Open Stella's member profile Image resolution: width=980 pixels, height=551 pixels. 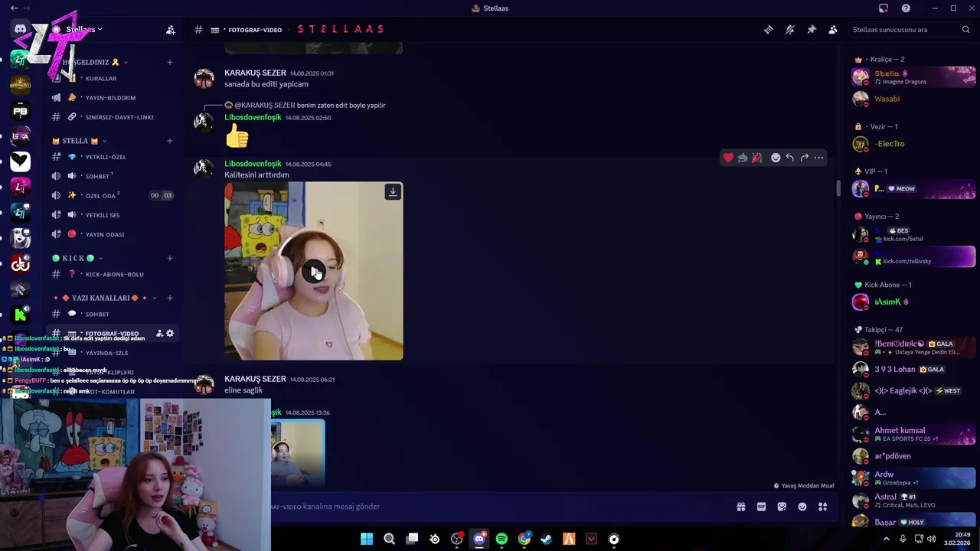[x=913, y=77]
